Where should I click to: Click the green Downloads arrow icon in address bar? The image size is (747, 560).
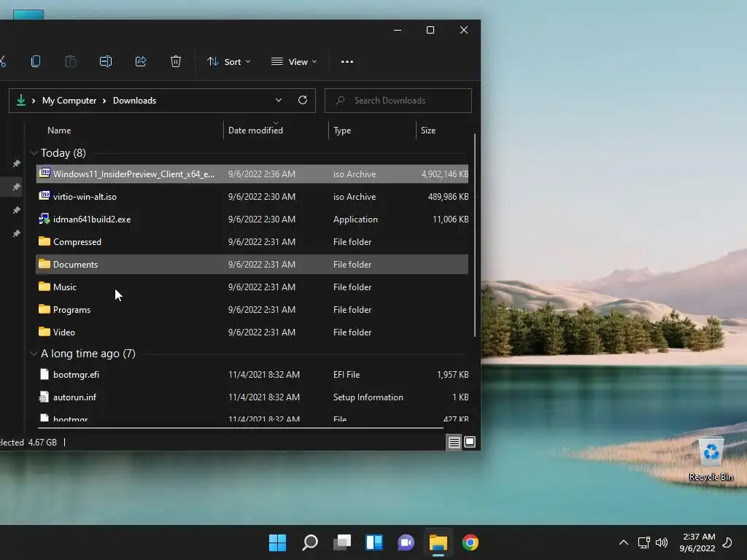coord(21,100)
